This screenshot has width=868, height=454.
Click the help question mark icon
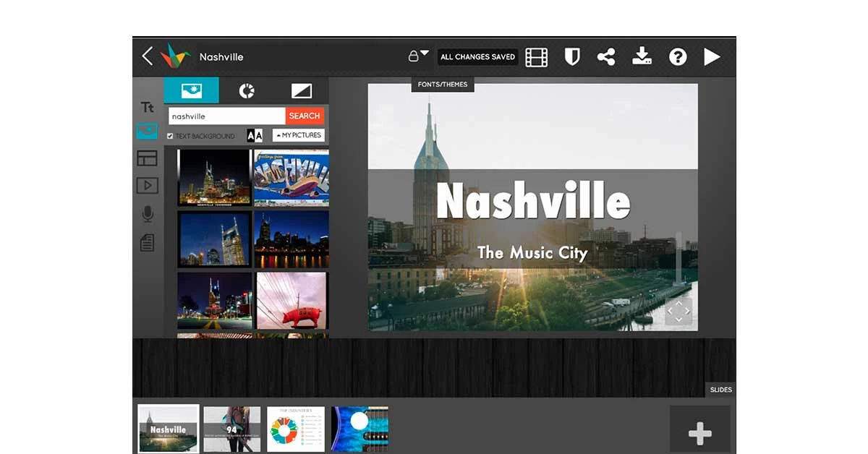(x=678, y=56)
